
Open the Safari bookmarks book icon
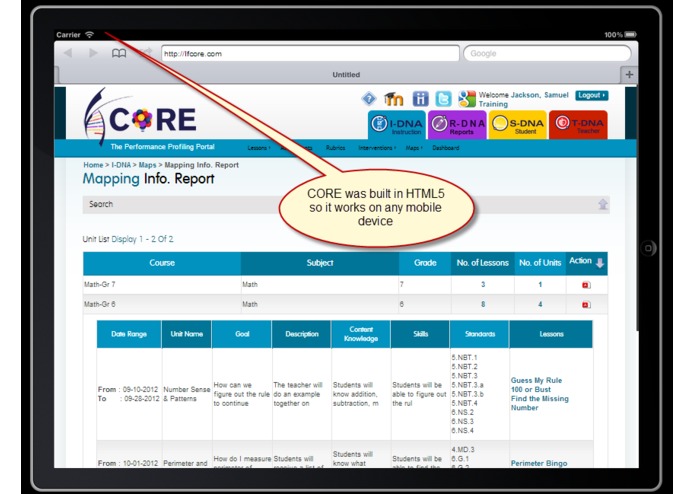pos(119,54)
